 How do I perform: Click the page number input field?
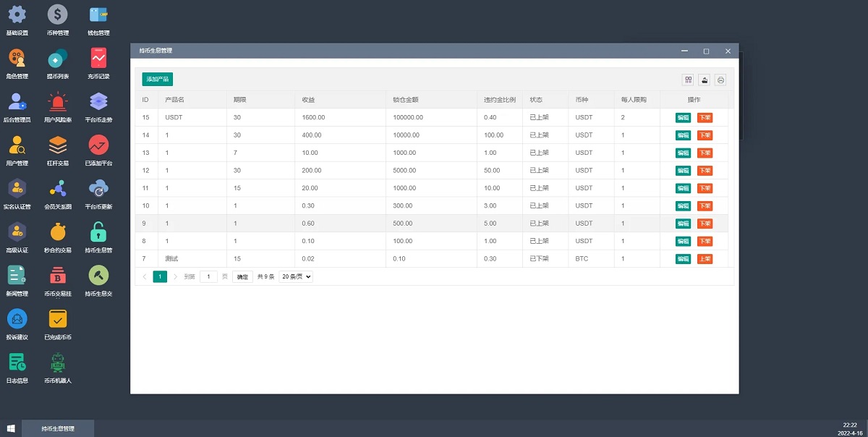tap(208, 276)
